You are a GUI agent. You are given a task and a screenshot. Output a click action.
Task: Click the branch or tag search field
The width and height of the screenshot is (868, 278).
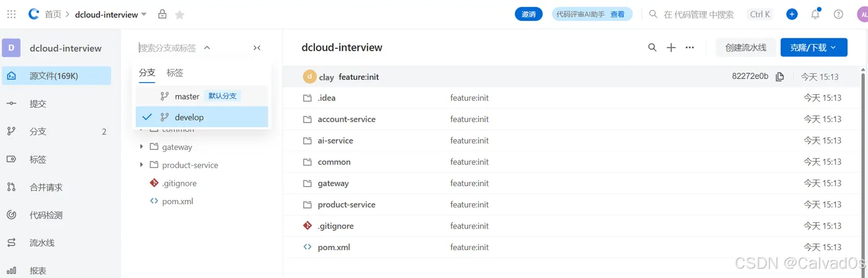167,48
